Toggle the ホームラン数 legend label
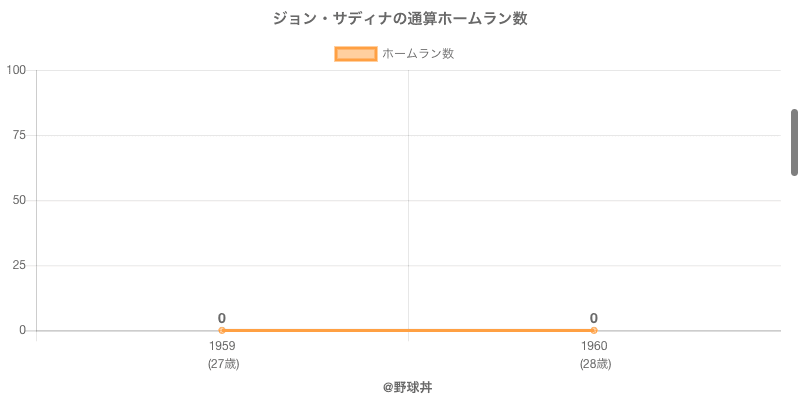Viewport: 800px width, 400px height. click(x=418, y=54)
